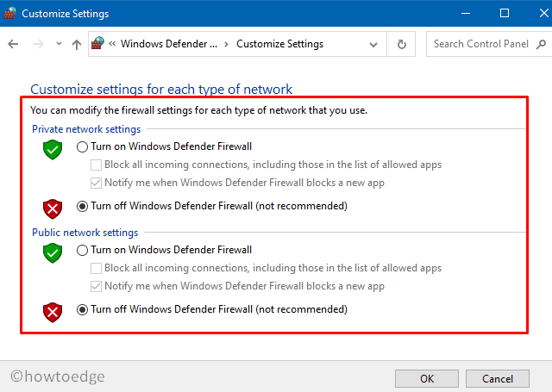Click 'Customize settings for each type of network' title
552x392 pixels.
click(x=161, y=89)
